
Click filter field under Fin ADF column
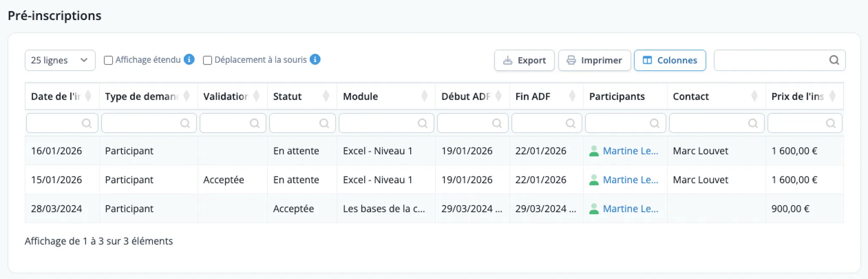click(547, 123)
